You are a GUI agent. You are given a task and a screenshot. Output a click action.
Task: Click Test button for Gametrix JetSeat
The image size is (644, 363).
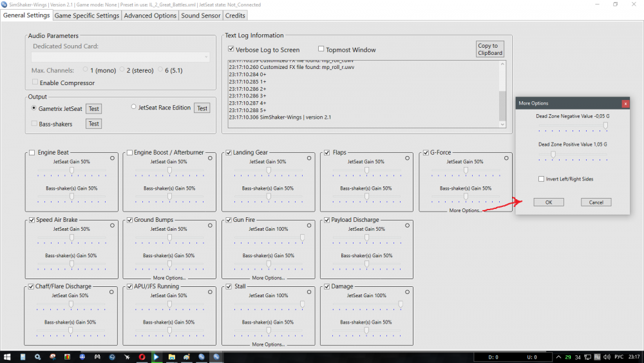[93, 109]
